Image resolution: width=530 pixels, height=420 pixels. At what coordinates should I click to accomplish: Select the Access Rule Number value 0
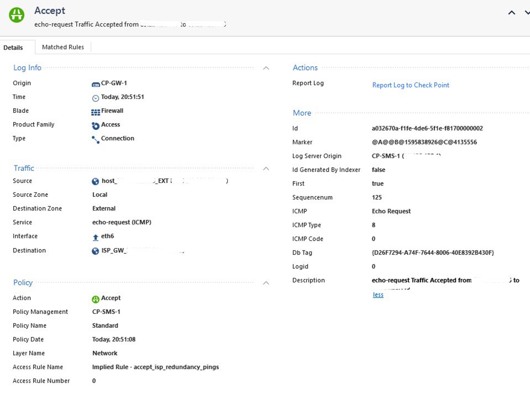tap(94, 381)
